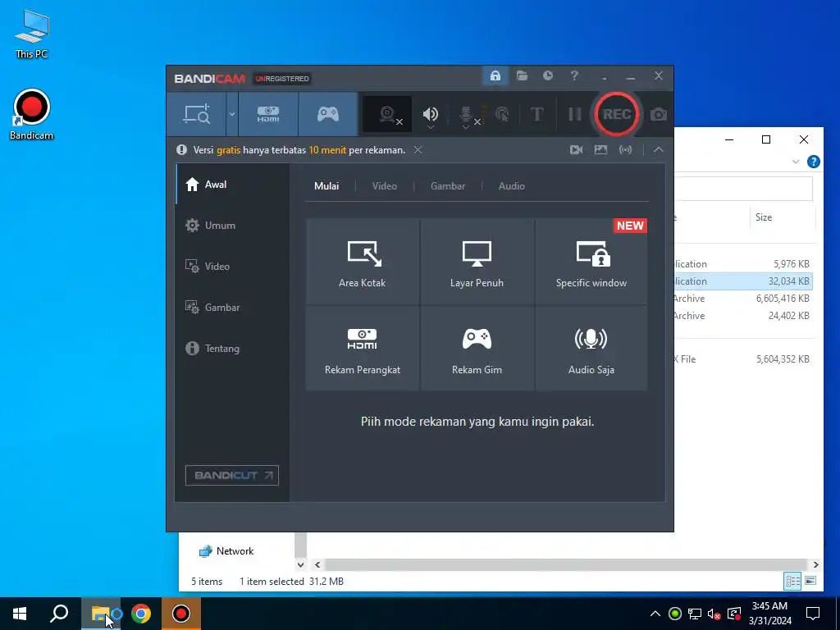
Task: Open the network tray icon
Action: point(695,614)
